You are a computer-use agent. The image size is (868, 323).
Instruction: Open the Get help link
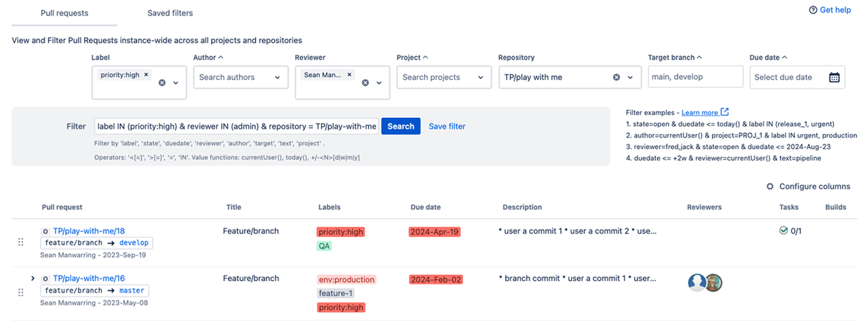tap(834, 10)
